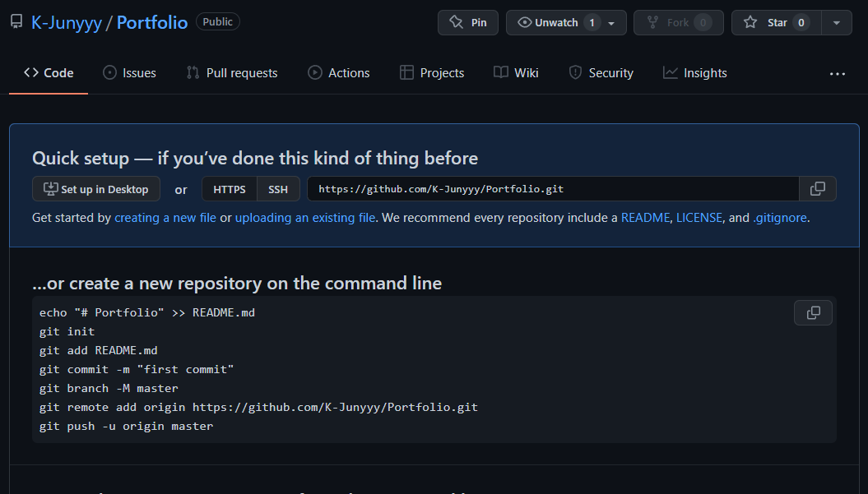Click the 'create a new repository on the command line' heading

pos(237,284)
